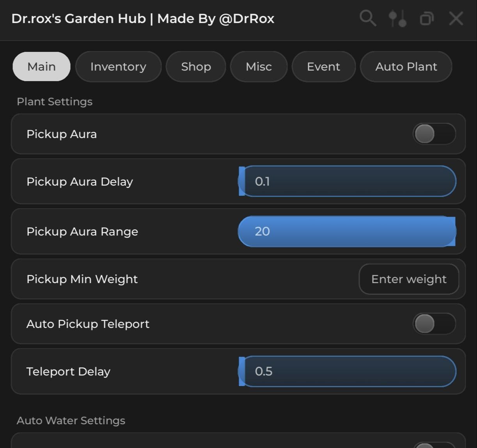
Task: Enable the Pickup Aura toggle
Action: pyautogui.click(x=434, y=134)
